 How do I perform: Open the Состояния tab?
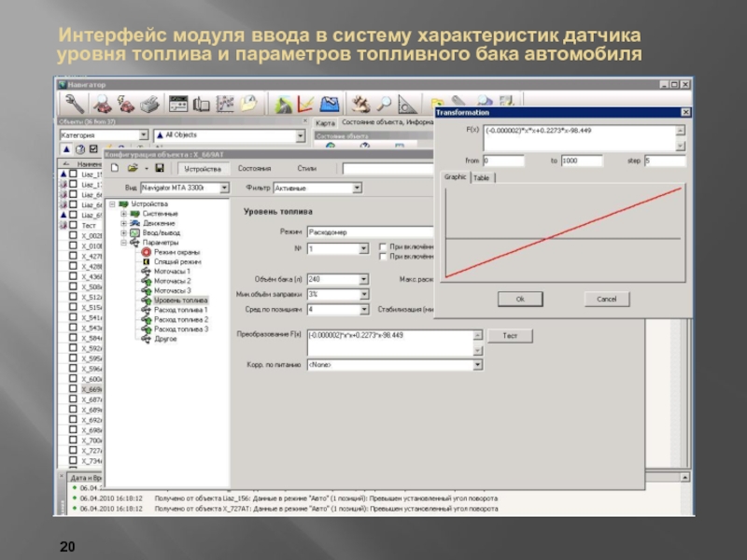(x=254, y=169)
